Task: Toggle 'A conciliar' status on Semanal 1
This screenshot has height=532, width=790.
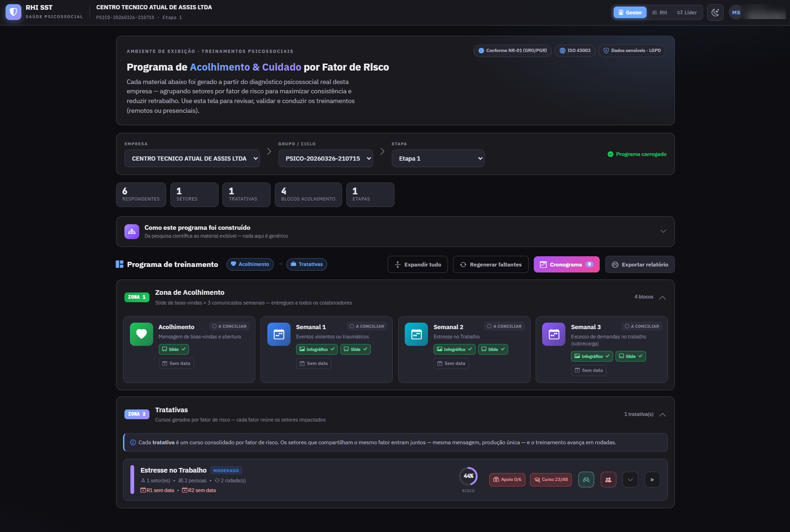Action: point(367,326)
